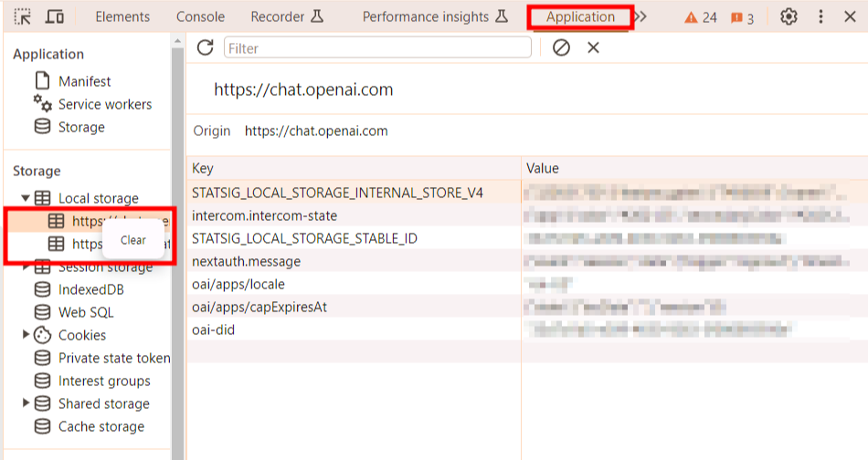Select the STATSIG_LOCAL_STORAGE_INTERNAL_STORE_V4 row

[x=527, y=193]
